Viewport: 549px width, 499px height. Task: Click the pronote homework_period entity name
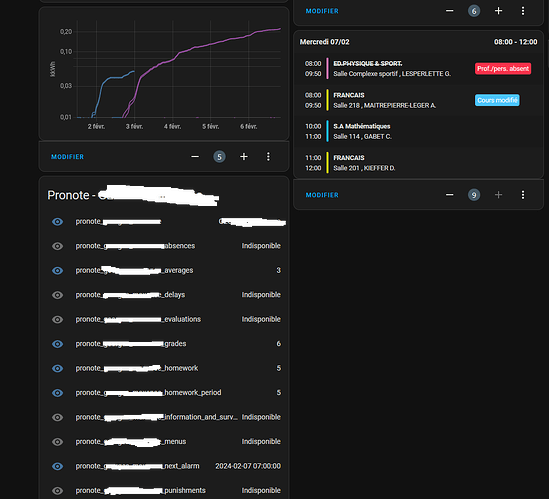click(148, 393)
